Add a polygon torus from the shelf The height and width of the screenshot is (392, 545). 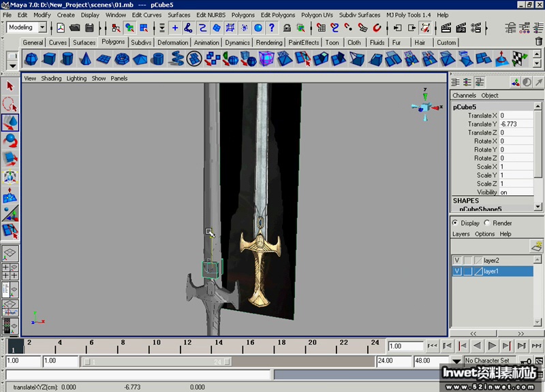pyautogui.click(x=122, y=59)
